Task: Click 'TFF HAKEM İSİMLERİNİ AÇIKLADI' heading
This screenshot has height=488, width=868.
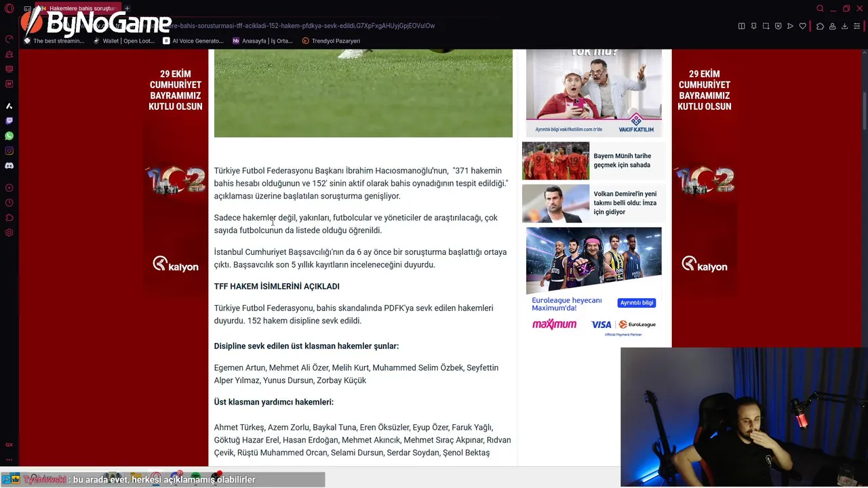Action: click(277, 287)
